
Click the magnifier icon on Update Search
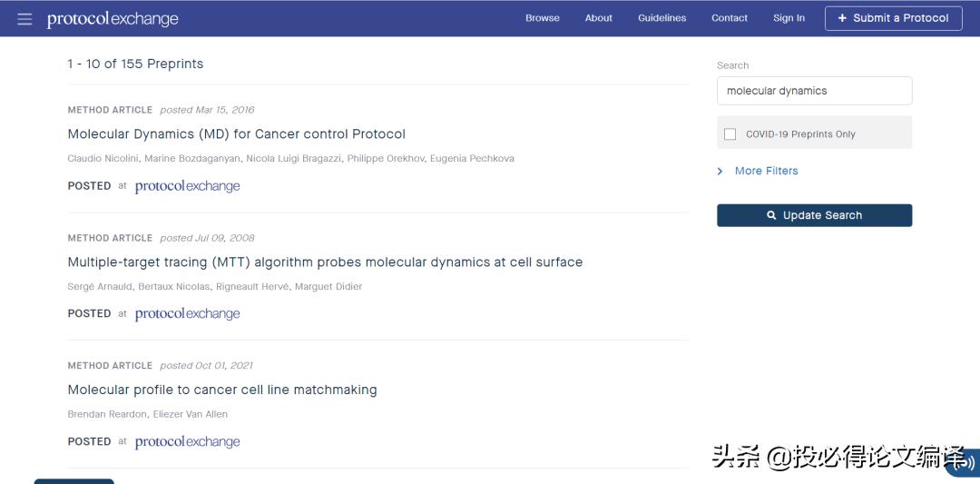tap(771, 215)
